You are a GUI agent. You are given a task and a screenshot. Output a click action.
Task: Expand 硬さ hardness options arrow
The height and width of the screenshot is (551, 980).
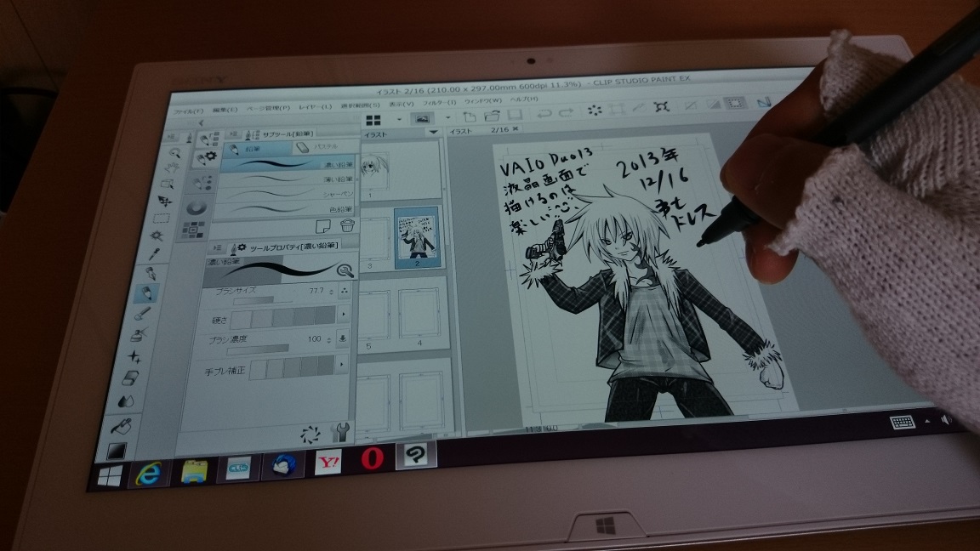[343, 313]
